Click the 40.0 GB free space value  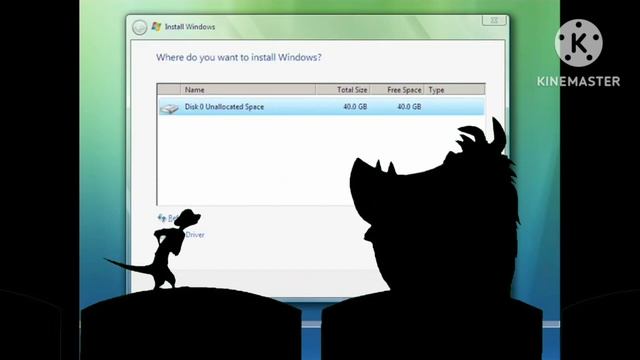coord(409,107)
